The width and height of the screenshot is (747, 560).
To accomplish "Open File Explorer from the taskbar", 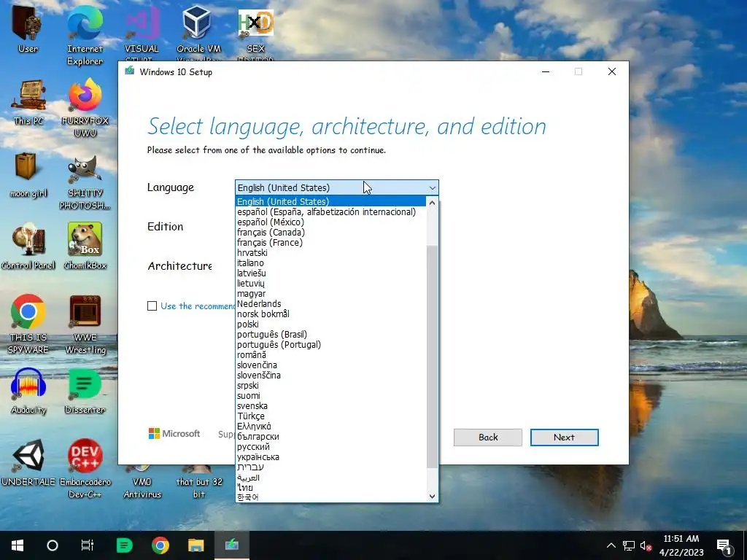I will click(x=196, y=545).
